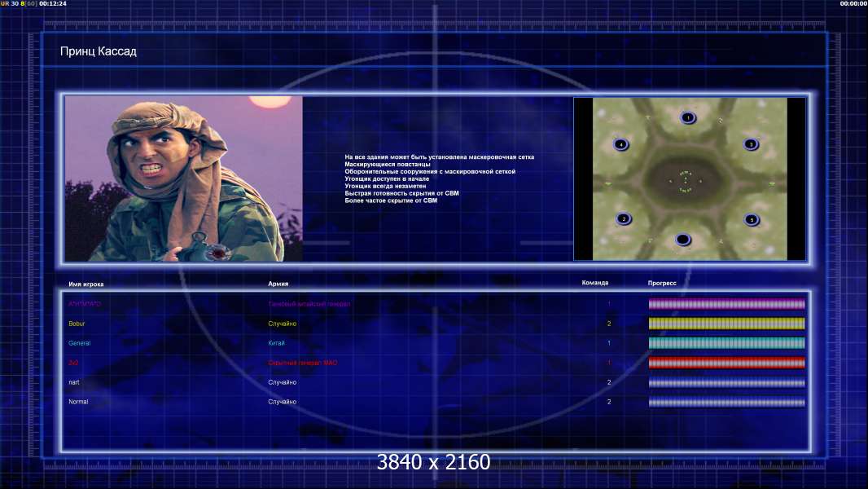Click team number 1 in General's row

pos(609,343)
